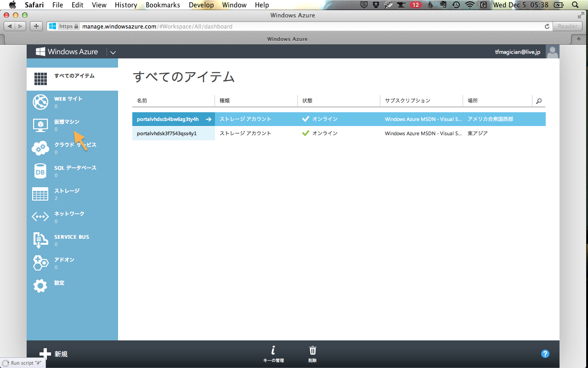Open the History menu
Viewport: 588px width, 368px height.
[x=126, y=5]
